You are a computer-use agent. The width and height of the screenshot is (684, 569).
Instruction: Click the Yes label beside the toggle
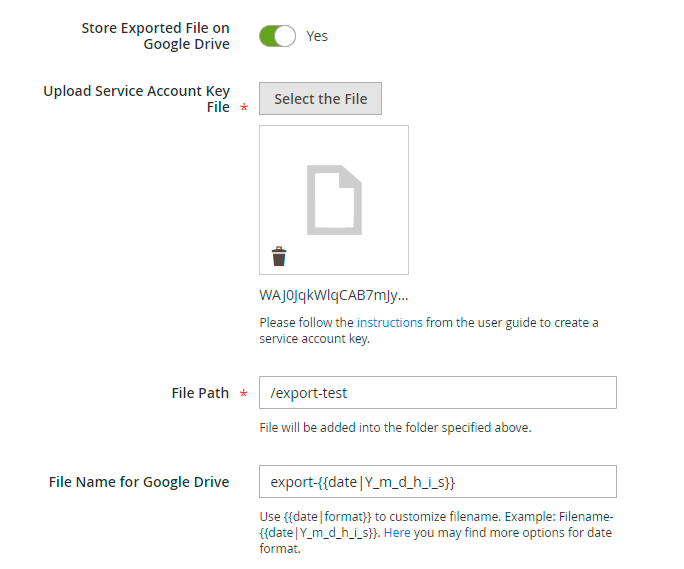(x=317, y=36)
